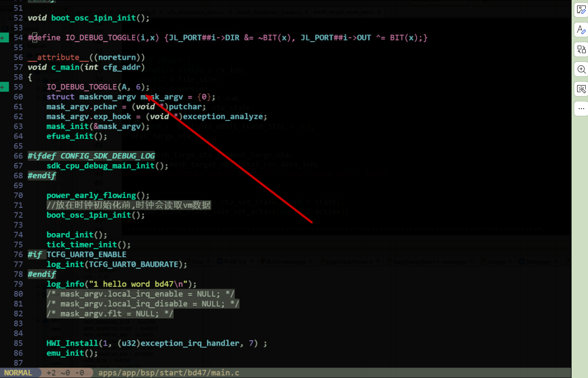Click the c_main function name on line 57
The width and height of the screenshot is (588, 378).
coord(65,67)
